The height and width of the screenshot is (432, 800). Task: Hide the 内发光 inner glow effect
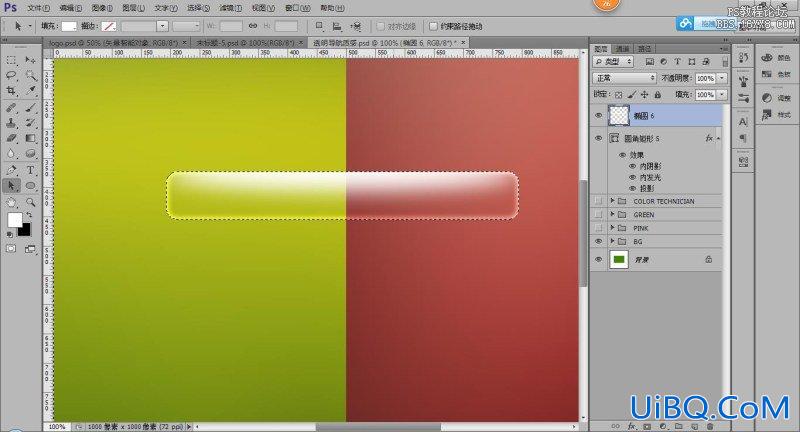[633, 177]
